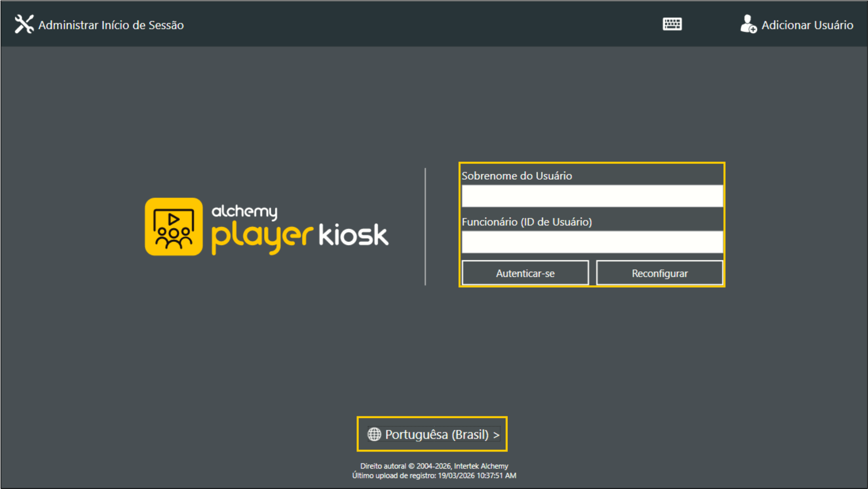Screen dimensions: 868x489
Task: Click the Último upload de registro timestamp text
Action: click(433, 475)
